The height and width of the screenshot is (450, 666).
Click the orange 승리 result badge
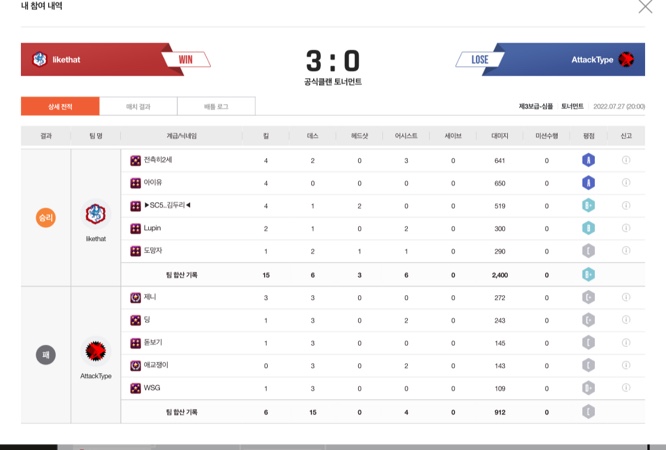pos(46,217)
